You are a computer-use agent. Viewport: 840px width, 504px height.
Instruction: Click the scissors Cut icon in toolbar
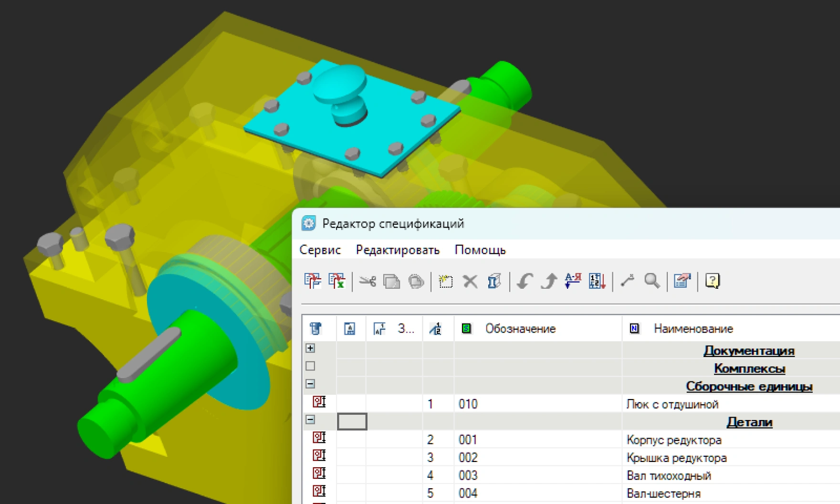pyautogui.click(x=367, y=281)
